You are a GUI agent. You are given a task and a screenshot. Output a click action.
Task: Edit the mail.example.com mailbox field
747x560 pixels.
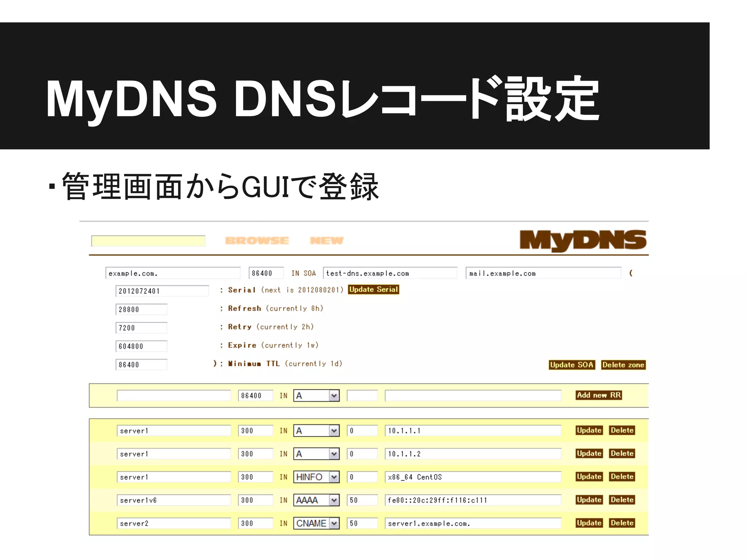click(x=543, y=273)
